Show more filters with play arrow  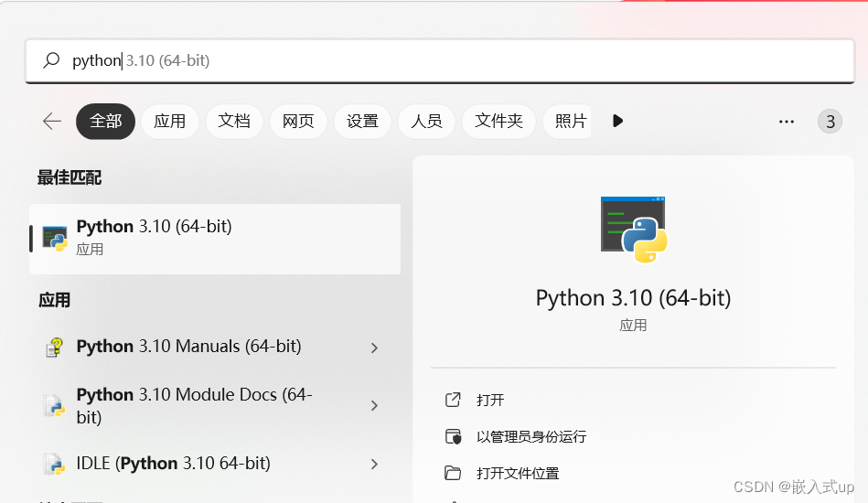[x=617, y=121]
